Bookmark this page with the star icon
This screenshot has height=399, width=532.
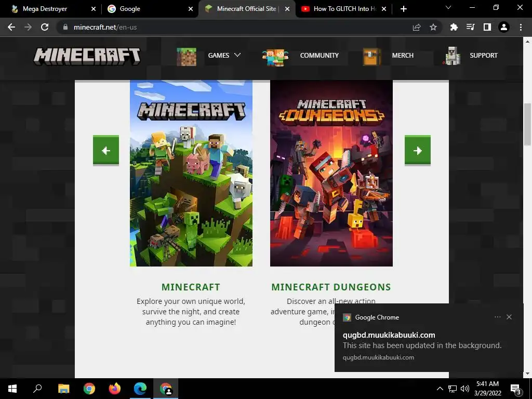click(433, 27)
